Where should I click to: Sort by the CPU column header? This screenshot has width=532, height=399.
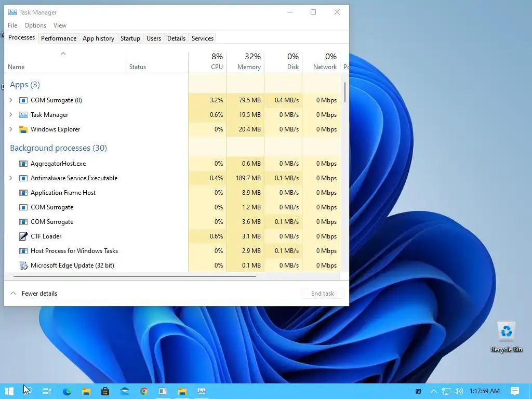click(207, 62)
